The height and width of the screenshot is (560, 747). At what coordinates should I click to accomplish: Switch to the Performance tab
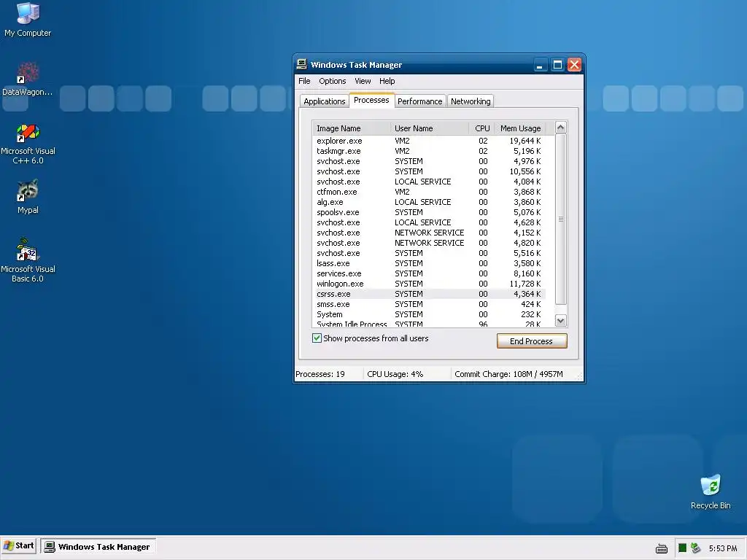point(419,101)
